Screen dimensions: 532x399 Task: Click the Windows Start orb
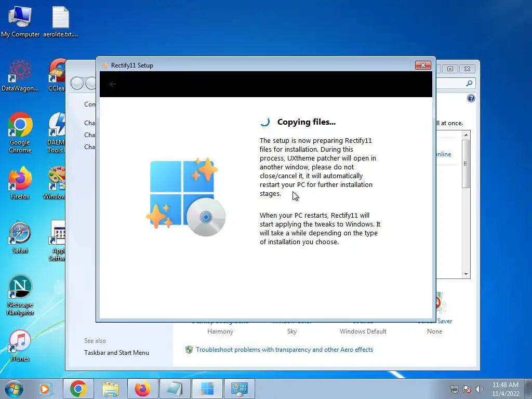click(x=14, y=389)
